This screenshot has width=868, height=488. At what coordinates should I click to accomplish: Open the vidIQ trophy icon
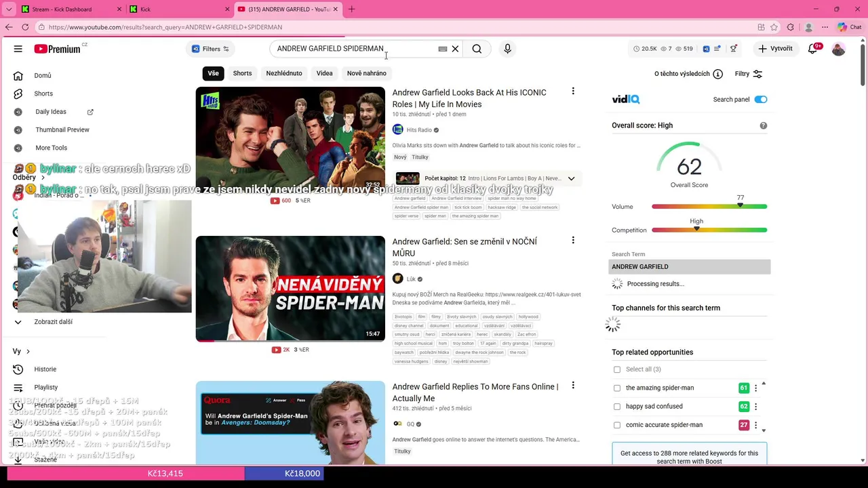click(x=734, y=49)
